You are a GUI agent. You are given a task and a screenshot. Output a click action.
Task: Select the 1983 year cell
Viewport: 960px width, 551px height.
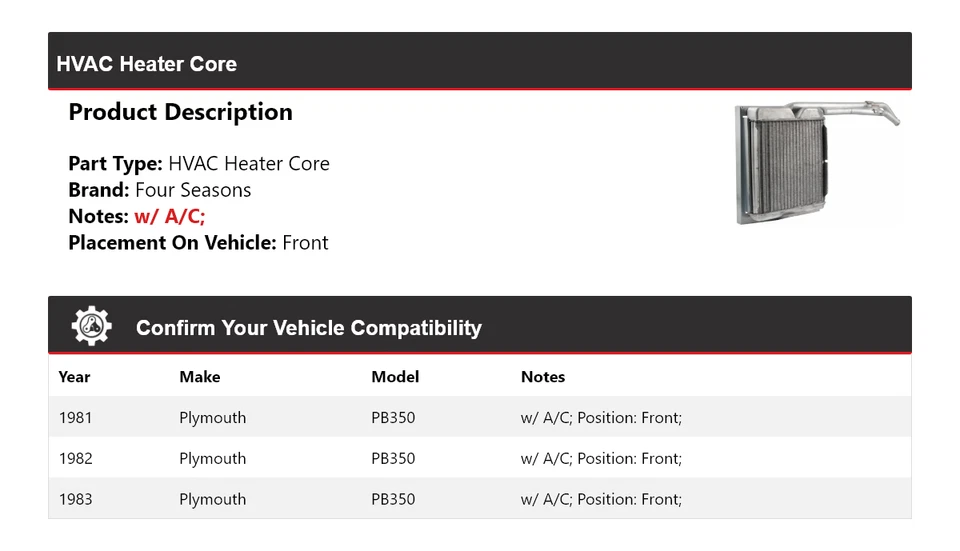(x=75, y=499)
